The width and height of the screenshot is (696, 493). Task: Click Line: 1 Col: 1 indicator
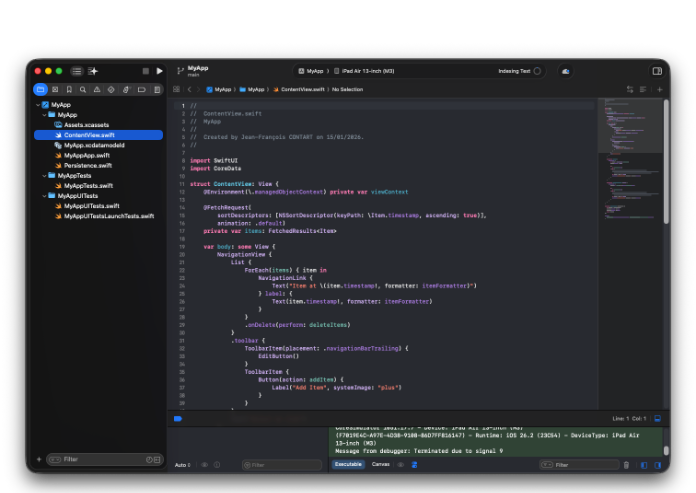629,418
